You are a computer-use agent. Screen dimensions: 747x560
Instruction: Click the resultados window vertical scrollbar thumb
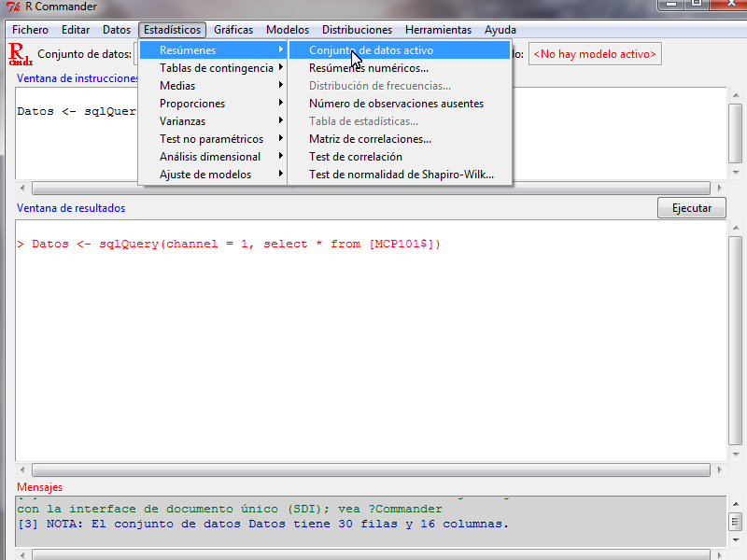tap(736, 341)
